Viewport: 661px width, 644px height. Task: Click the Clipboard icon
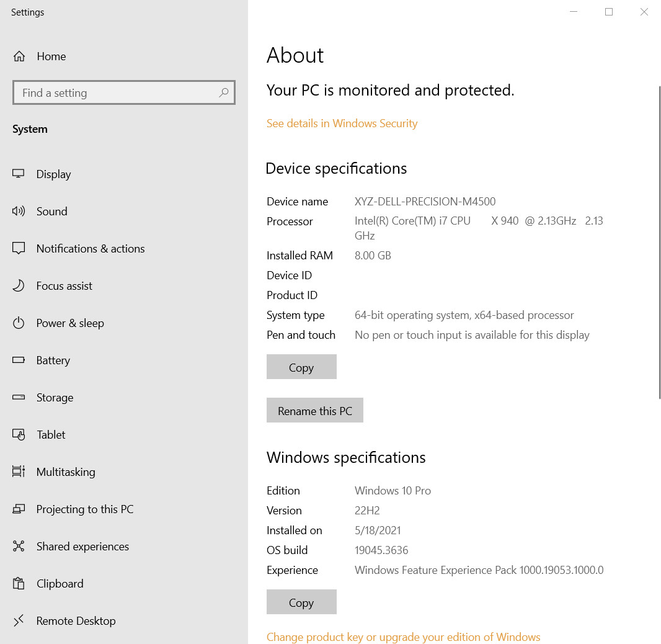(19, 583)
